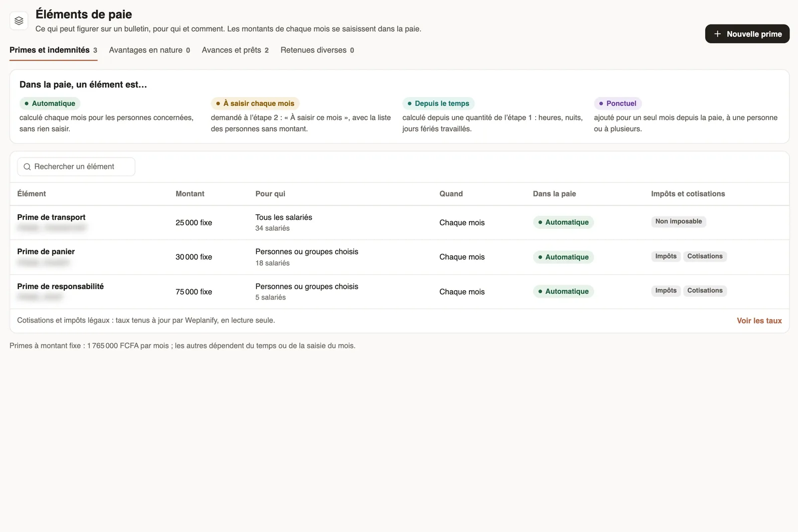Image resolution: width=798 pixels, height=532 pixels.
Task: Click Chaque mois in Prime de panier row
Action: (462, 257)
